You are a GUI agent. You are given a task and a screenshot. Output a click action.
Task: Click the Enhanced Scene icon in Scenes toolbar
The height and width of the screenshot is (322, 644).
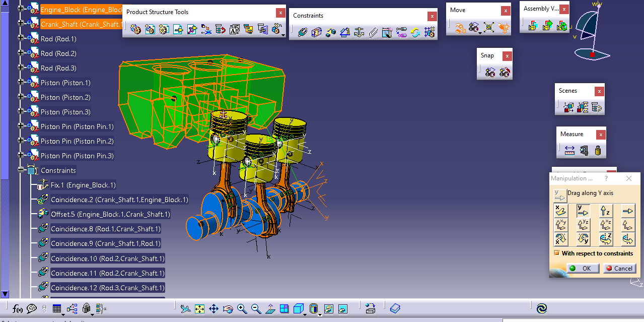coord(569,107)
